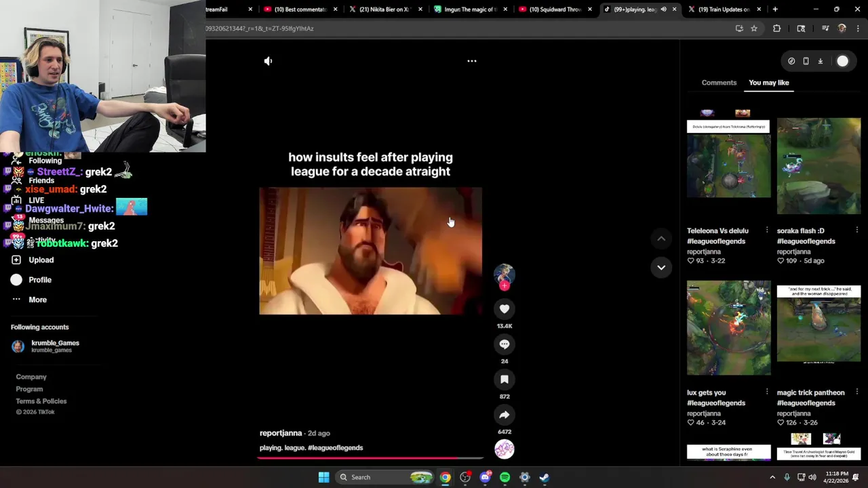Screen dimensions: 868x488
Task: Open comments via the speech bubble icon
Action: pos(505,344)
